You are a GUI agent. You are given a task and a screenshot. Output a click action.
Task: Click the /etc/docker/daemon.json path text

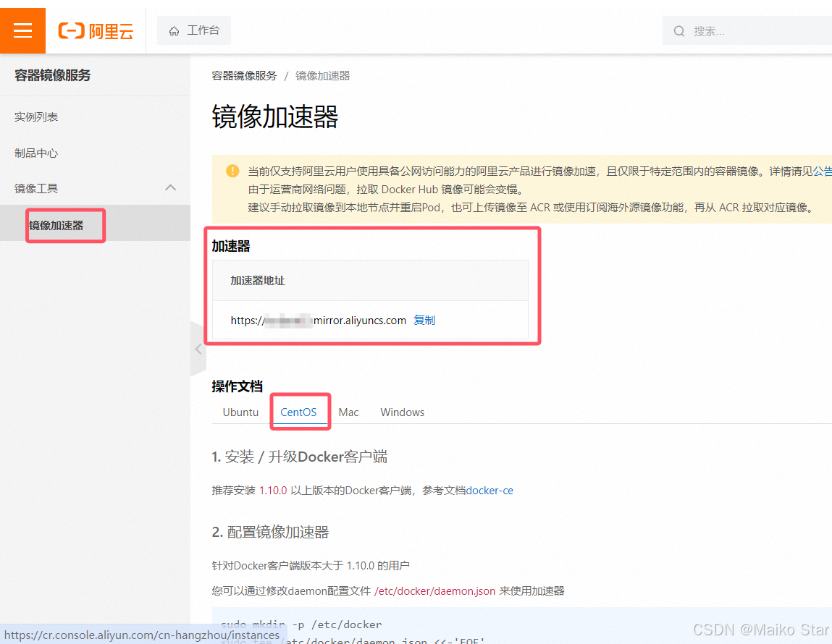pyautogui.click(x=434, y=591)
